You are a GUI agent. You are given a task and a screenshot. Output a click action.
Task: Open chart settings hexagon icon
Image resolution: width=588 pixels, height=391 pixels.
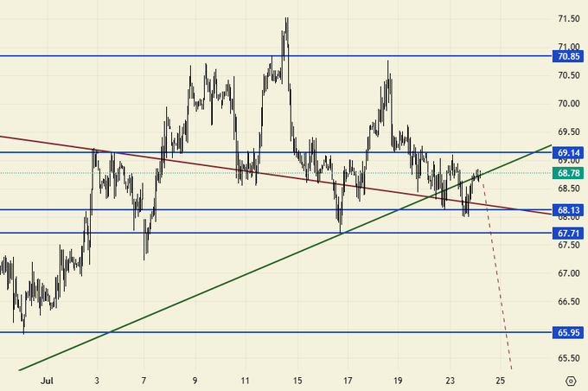[x=571, y=381]
